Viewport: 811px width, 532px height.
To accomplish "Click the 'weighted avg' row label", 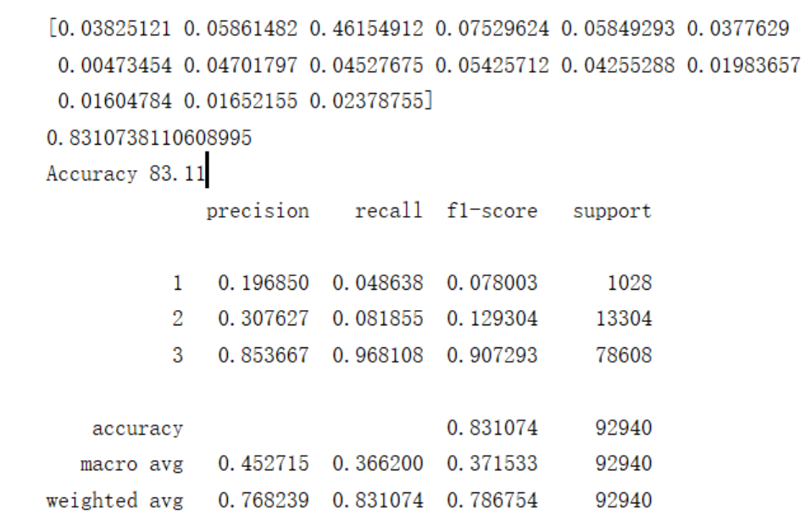I will (x=114, y=501).
